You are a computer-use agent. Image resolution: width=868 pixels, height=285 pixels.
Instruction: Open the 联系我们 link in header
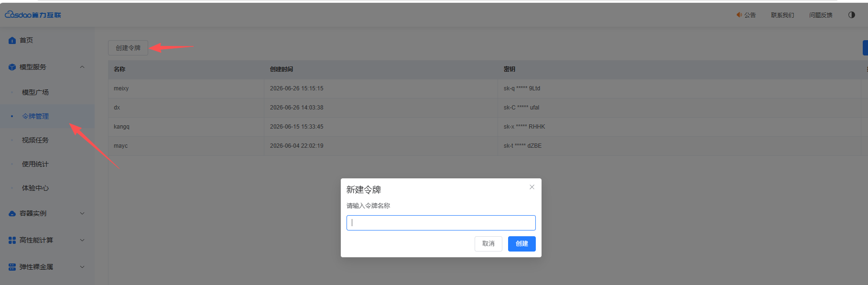tap(782, 15)
